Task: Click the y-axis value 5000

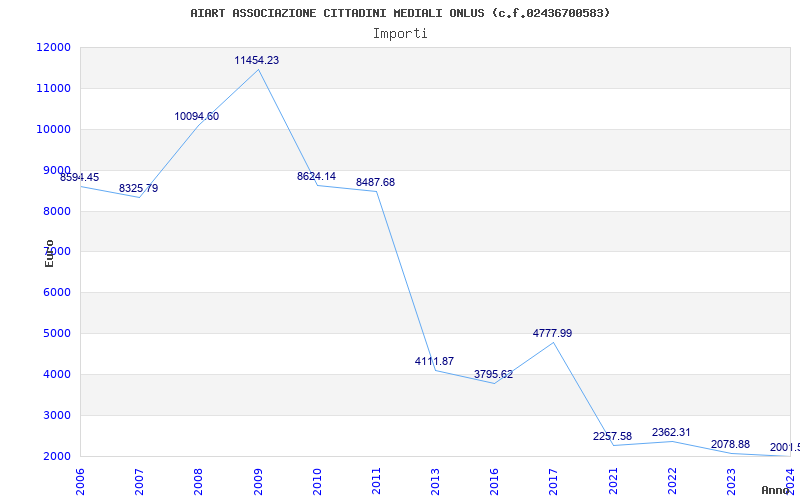Action: [x=56, y=334]
